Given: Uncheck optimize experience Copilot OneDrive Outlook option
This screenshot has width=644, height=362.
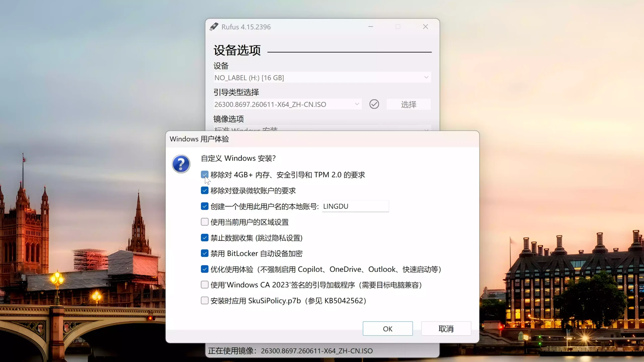Looking at the screenshot, I should [205, 269].
